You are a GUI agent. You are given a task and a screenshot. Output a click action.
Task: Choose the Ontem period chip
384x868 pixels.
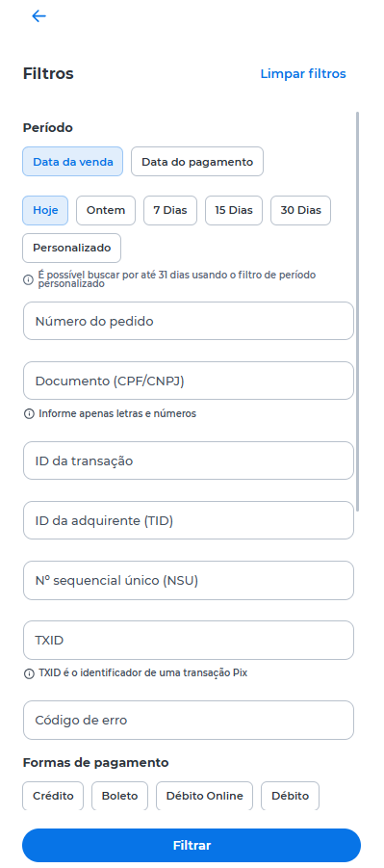coord(106,210)
